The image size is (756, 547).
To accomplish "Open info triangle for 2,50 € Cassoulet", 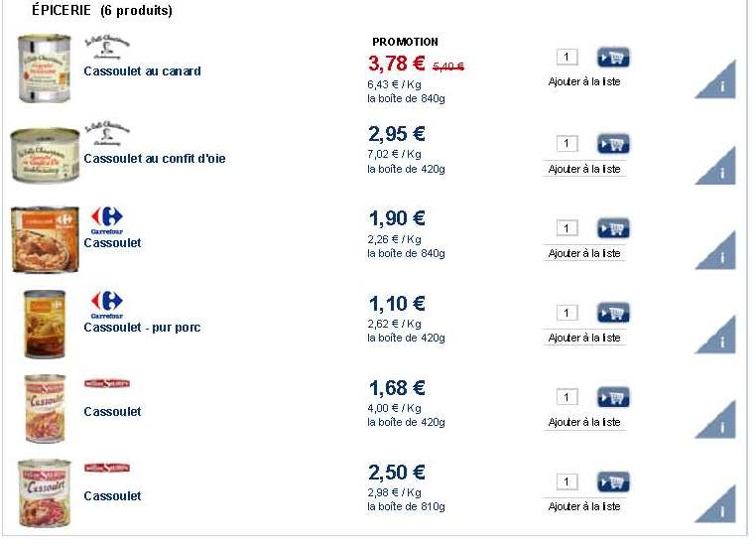I will coord(719,507).
